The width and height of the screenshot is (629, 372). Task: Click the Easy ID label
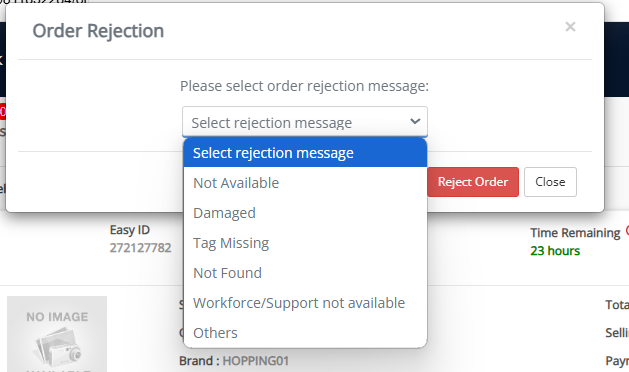point(130,230)
